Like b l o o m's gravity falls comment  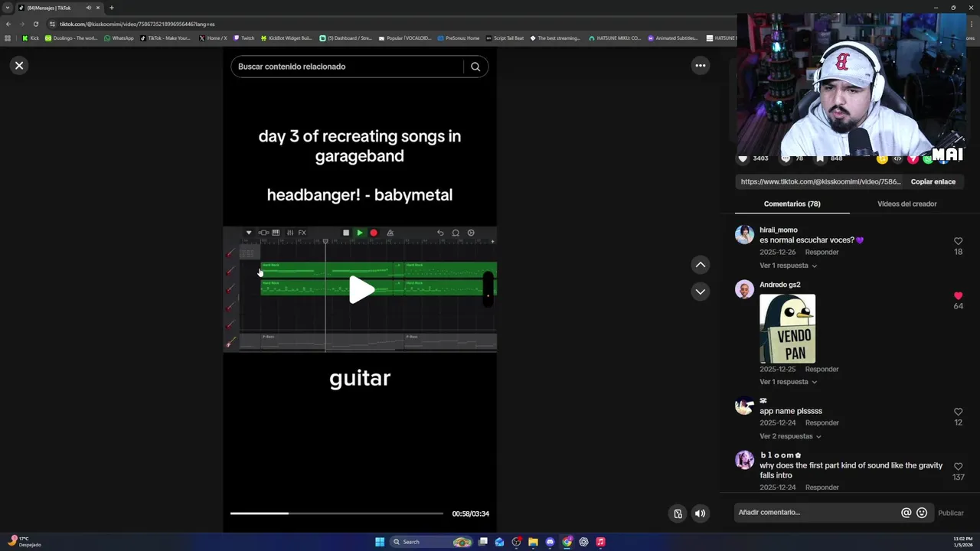[x=958, y=466]
